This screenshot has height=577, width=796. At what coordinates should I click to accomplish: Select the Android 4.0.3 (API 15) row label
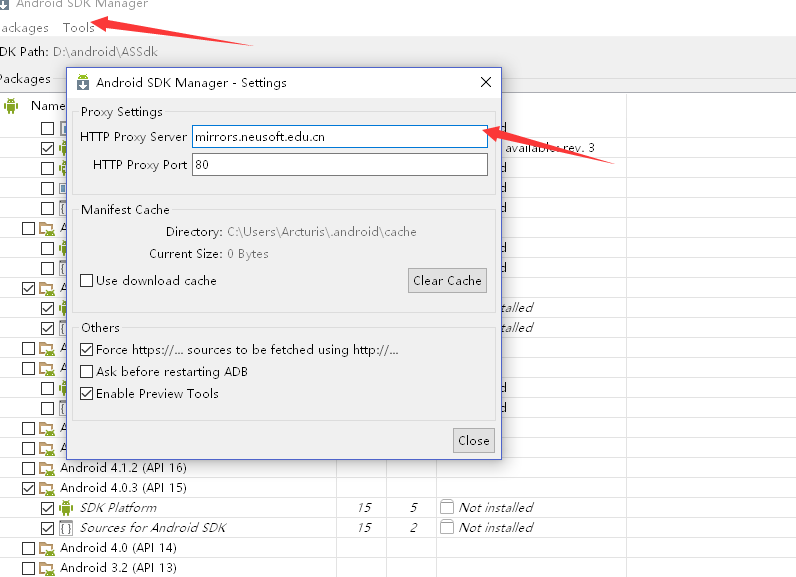[x=123, y=488]
